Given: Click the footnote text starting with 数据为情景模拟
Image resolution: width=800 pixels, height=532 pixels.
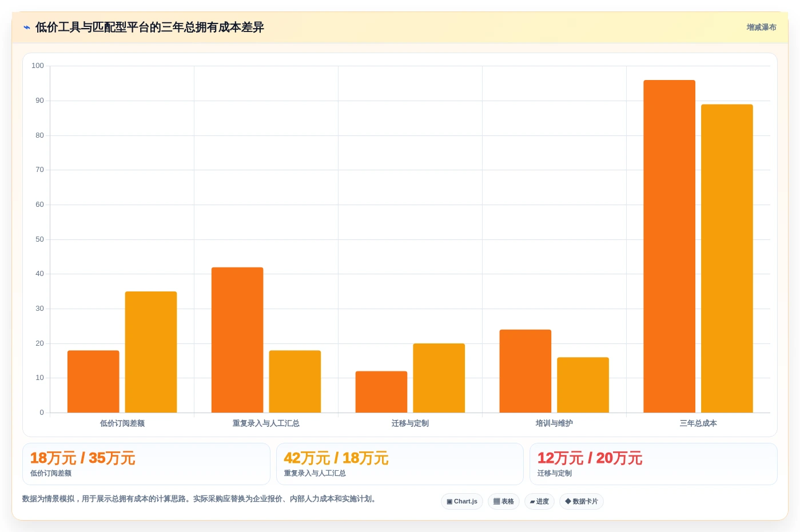Looking at the screenshot, I should (x=200, y=499).
